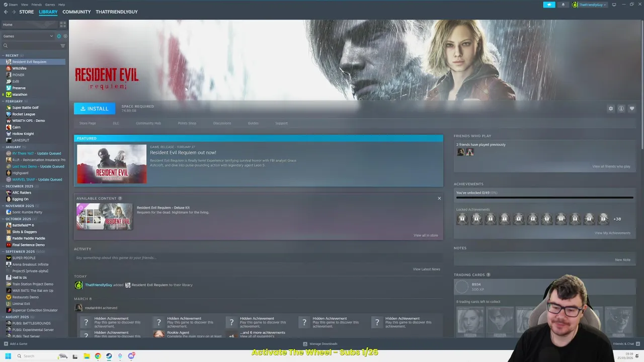The height and width of the screenshot is (362, 644).
Task: Open the Games menu
Action: pos(50,5)
